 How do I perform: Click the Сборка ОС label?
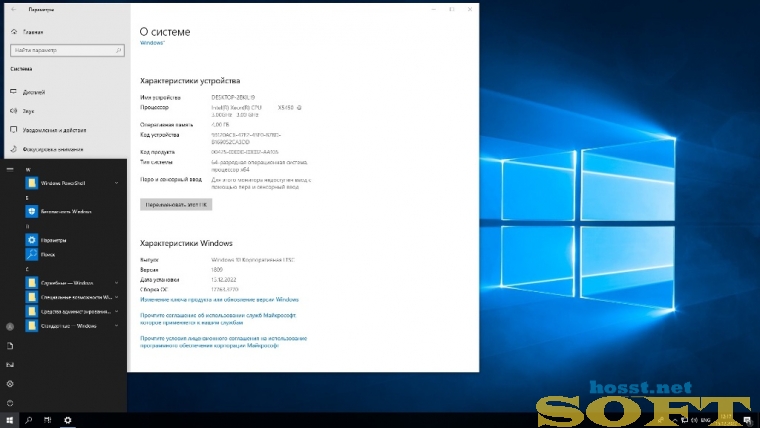[x=154, y=289]
